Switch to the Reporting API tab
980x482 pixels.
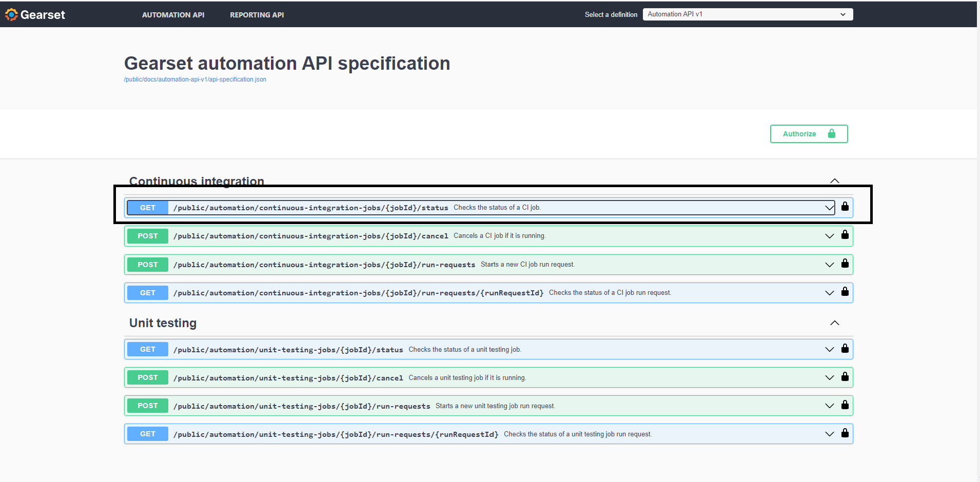(x=257, y=15)
